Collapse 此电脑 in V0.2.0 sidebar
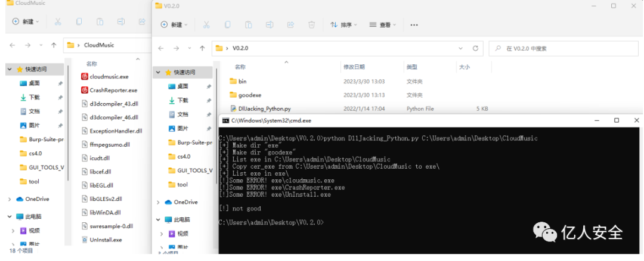The height and width of the screenshot is (261, 644). 158,219
